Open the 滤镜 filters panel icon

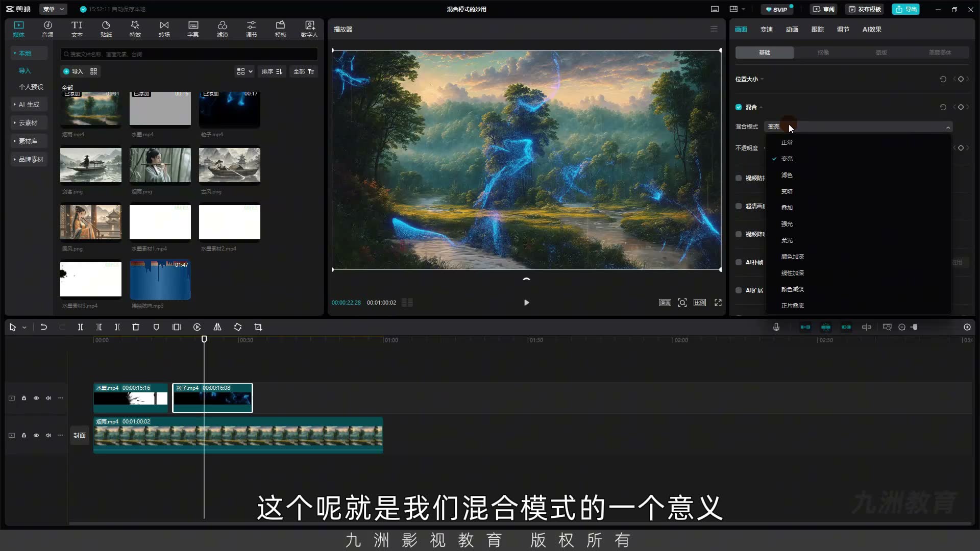pos(222,29)
